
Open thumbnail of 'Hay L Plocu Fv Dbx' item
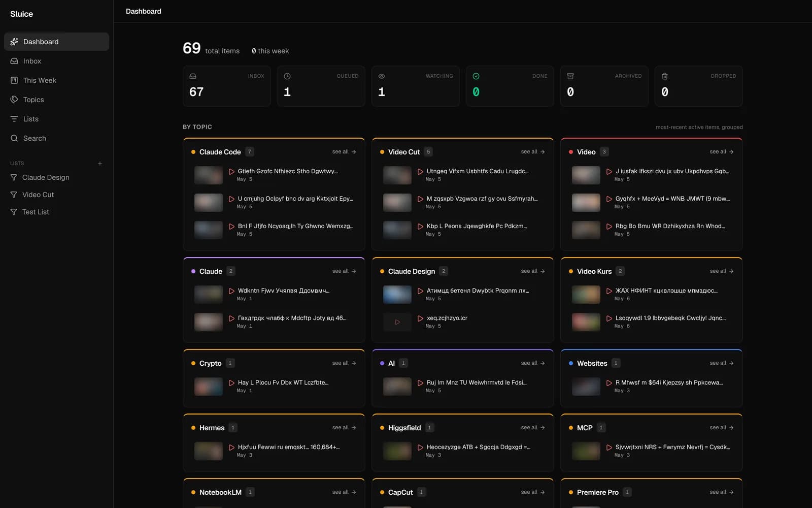209,387
